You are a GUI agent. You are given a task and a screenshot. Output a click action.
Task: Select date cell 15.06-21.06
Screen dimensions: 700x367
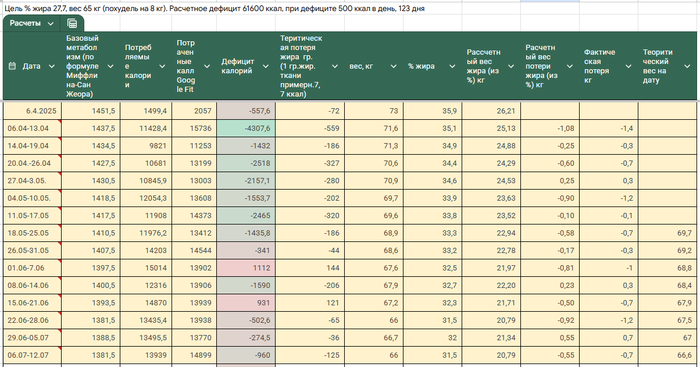[x=33, y=303]
